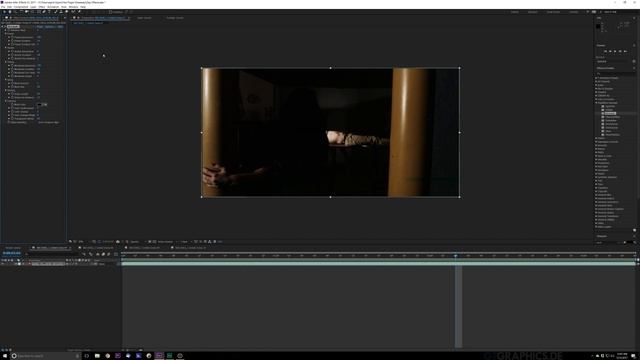Select the Type tool
The image size is (640, 360).
(49, 12)
